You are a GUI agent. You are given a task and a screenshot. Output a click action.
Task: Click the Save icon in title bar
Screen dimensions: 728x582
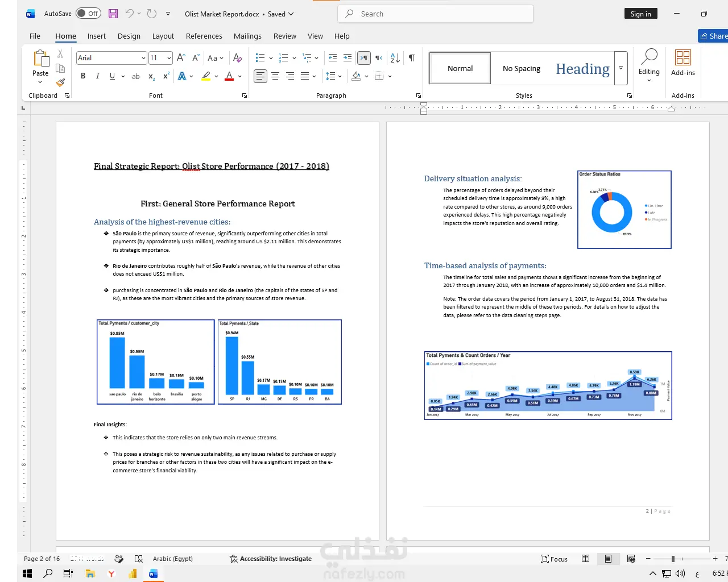pyautogui.click(x=113, y=14)
